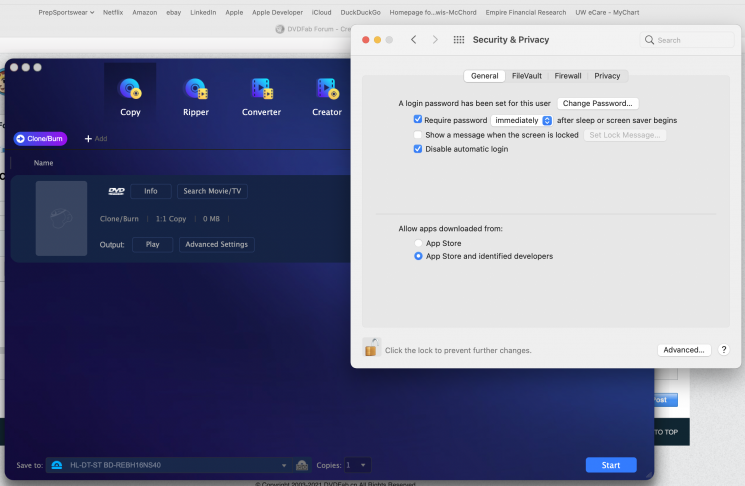Click the plus Add source button
The height and width of the screenshot is (486, 745).
(96, 138)
